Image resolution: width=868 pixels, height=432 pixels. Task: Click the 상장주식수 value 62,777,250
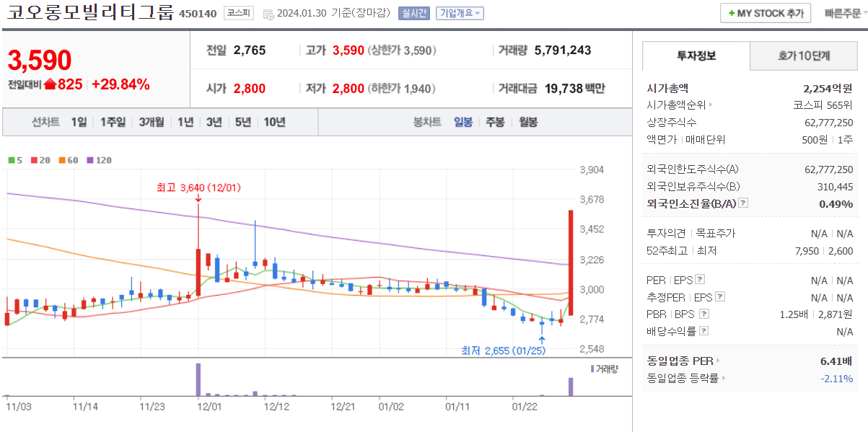click(829, 122)
